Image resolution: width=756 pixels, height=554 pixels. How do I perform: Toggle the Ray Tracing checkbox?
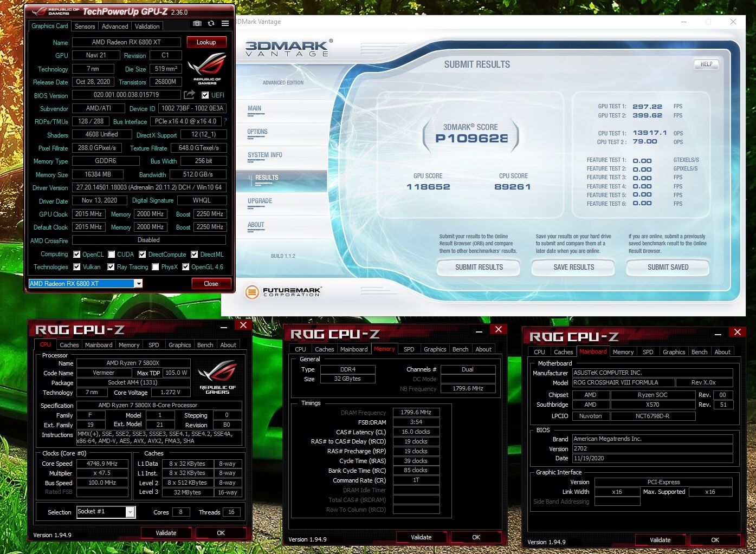(111, 266)
